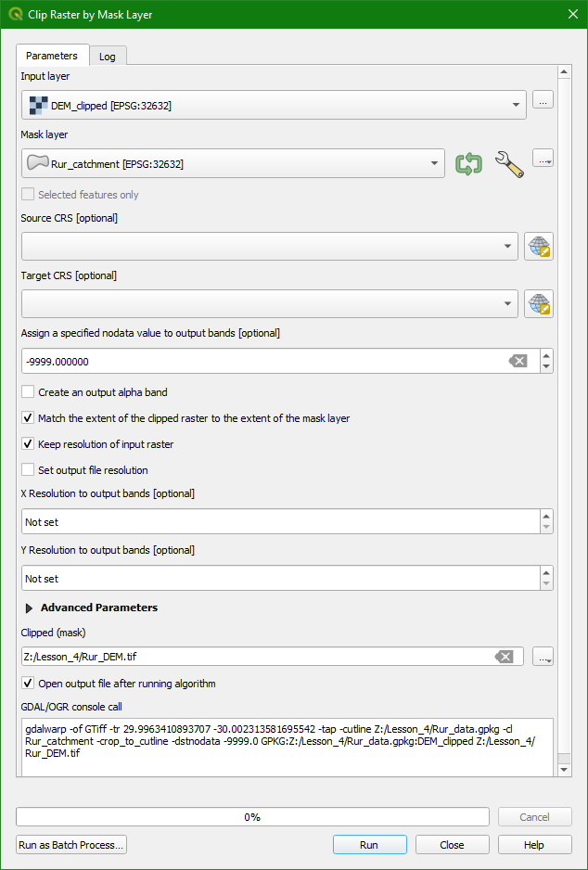Browse for the clipped output file location

[x=543, y=656]
